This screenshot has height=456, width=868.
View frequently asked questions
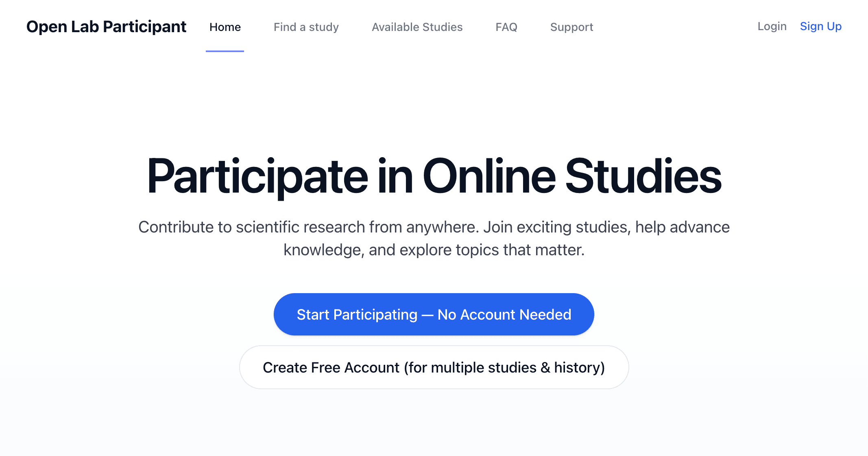(506, 27)
